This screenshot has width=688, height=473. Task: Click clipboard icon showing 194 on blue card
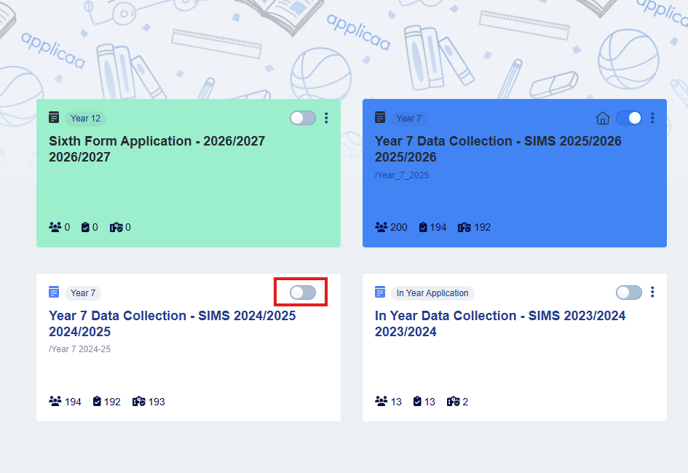(x=423, y=227)
